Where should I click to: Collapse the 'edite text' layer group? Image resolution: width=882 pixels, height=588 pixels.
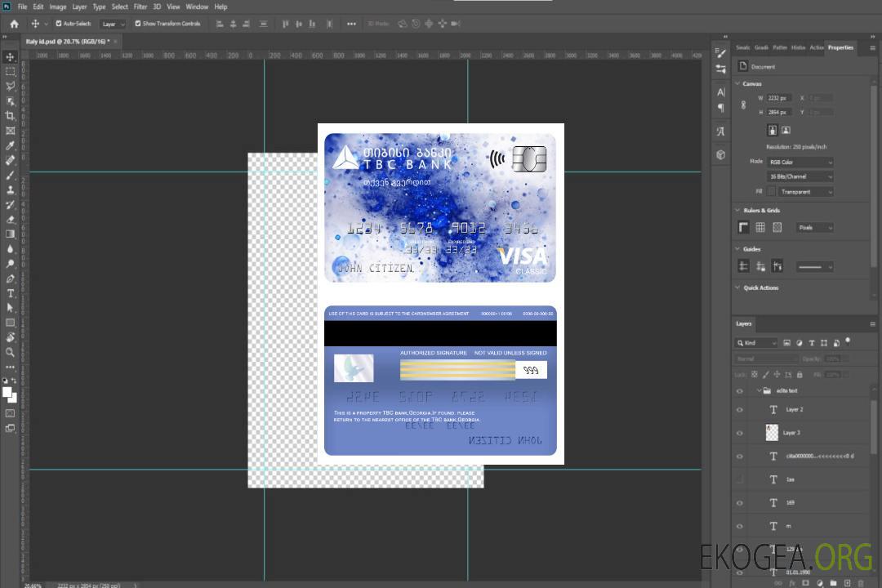point(759,390)
